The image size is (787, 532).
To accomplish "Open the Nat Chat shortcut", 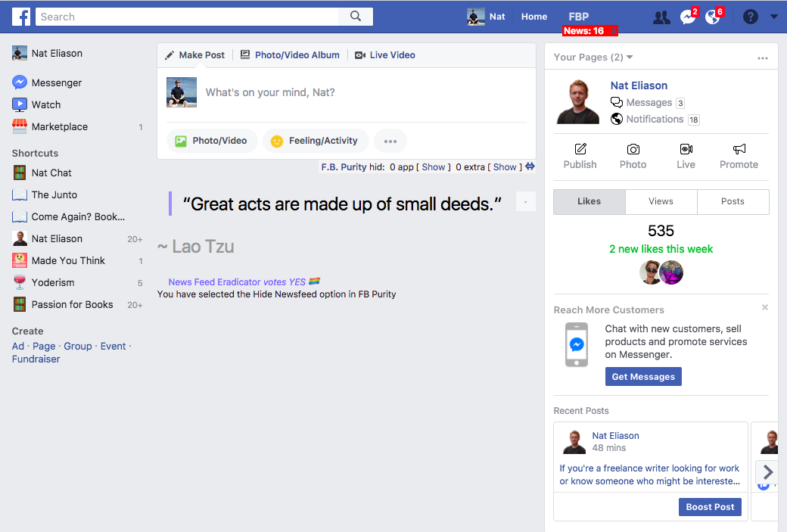I will pyautogui.click(x=42, y=173).
